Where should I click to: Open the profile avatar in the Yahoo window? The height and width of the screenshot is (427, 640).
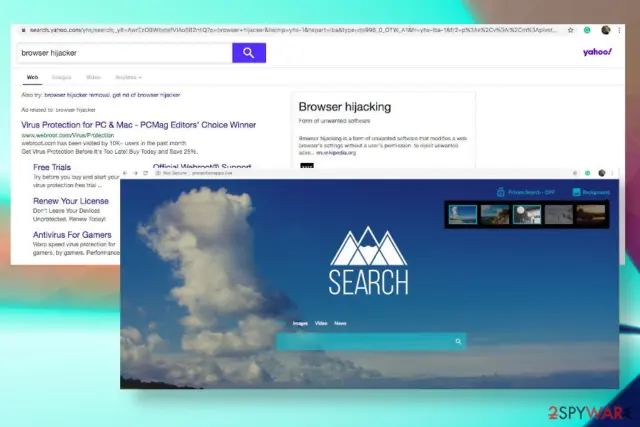pos(605,30)
